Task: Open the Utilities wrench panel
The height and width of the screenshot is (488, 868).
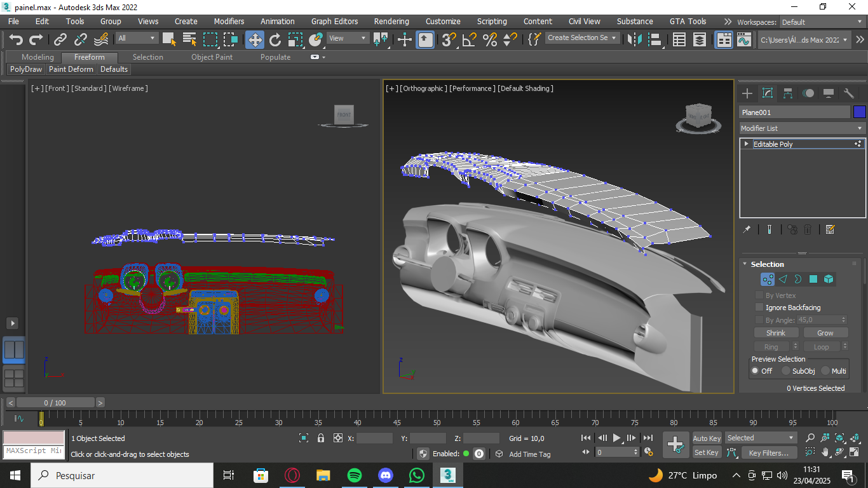Action: tap(849, 93)
